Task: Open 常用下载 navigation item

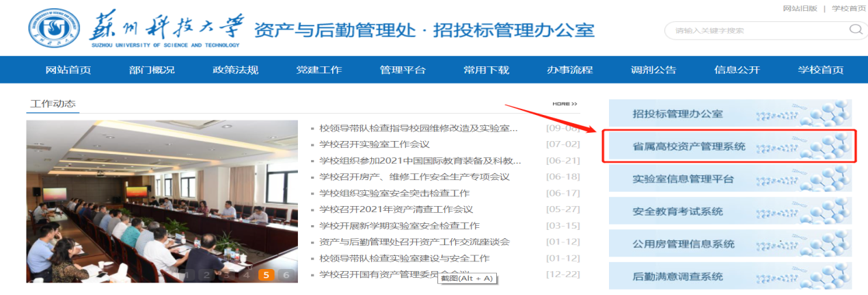Action: [486, 70]
